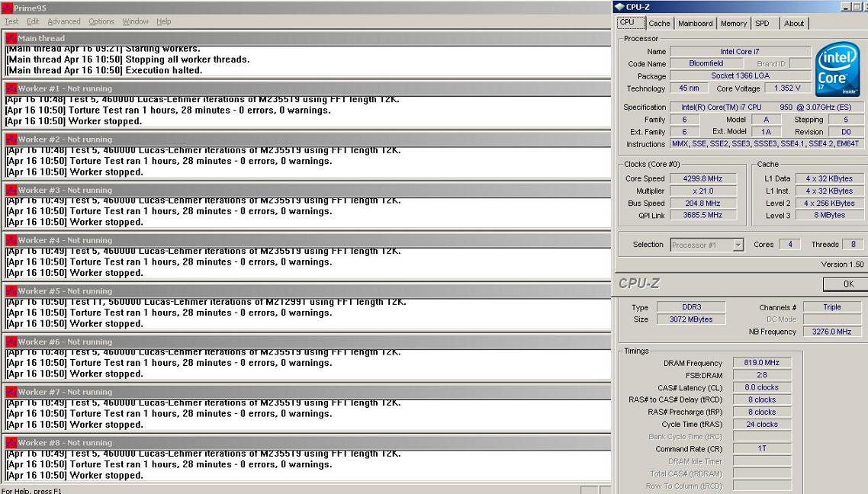Click the Worker #7 window icon
Screen dimensions: 868x494
[x=11, y=392]
